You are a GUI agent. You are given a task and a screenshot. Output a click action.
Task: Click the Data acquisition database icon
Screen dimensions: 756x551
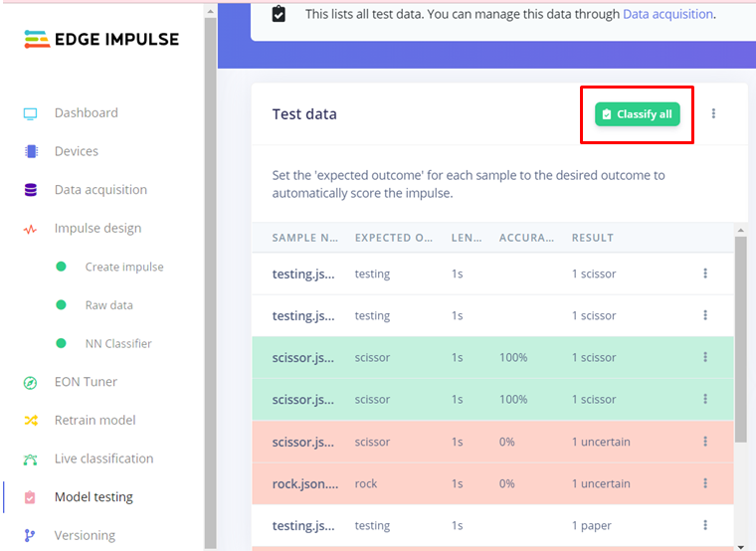31,190
